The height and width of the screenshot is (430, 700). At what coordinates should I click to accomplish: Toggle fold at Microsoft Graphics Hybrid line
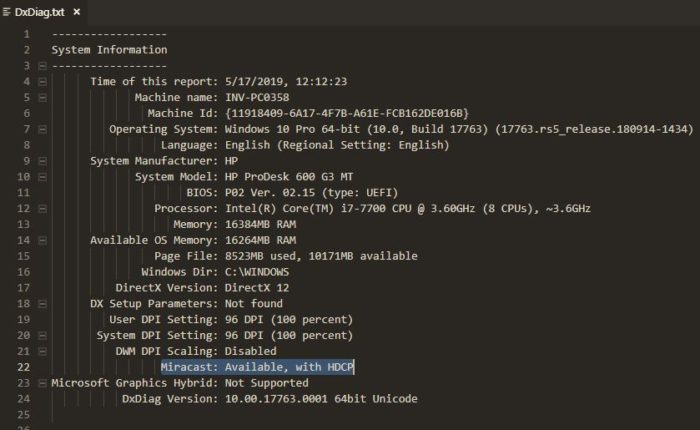42,383
